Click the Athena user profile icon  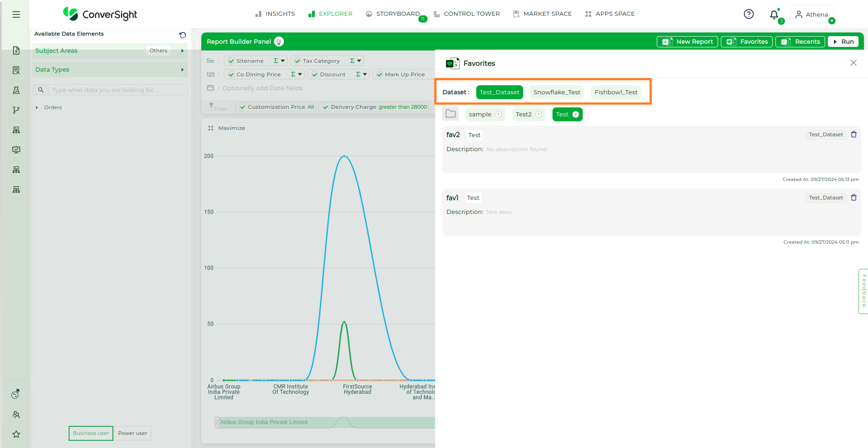click(x=799, y=14)
